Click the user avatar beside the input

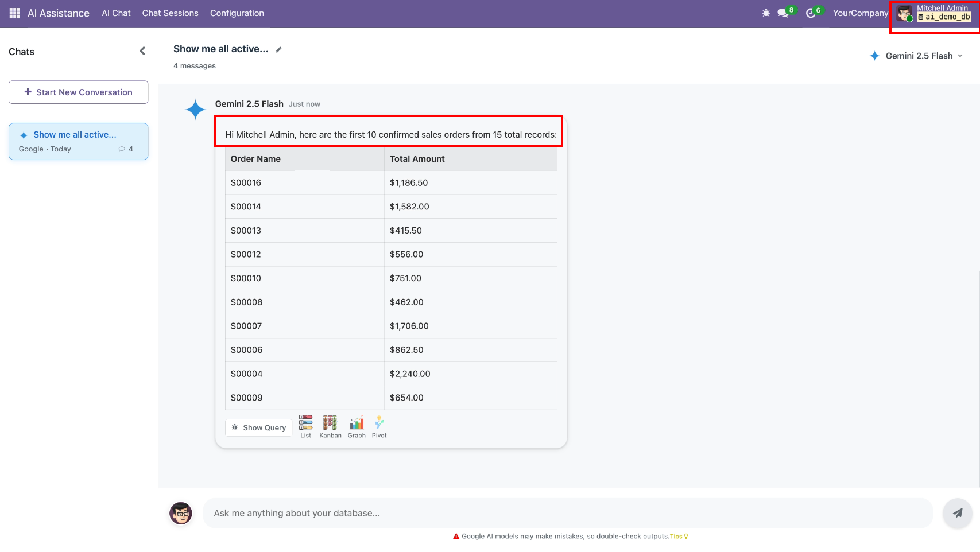181,513
